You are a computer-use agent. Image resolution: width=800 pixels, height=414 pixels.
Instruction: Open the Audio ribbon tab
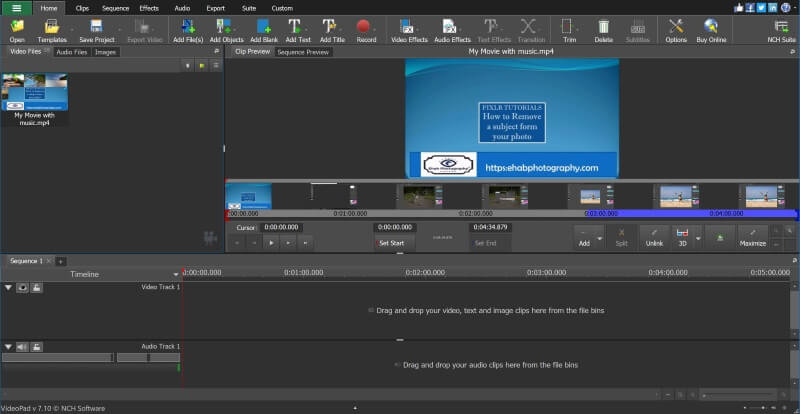click(x=182, y=8)
